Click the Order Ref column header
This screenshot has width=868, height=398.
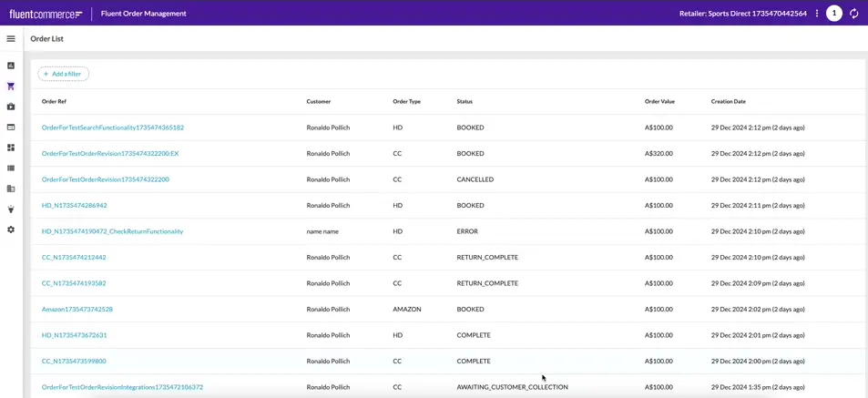[x=54, y=102]
